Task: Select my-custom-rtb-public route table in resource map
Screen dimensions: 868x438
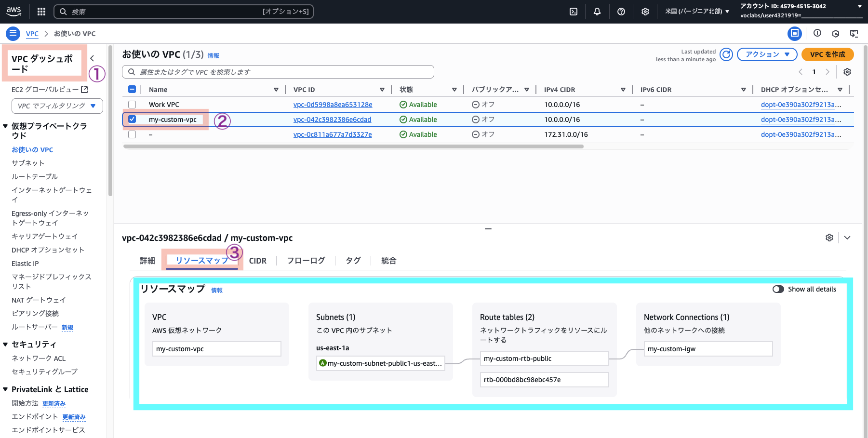Action: coord(545,358)
